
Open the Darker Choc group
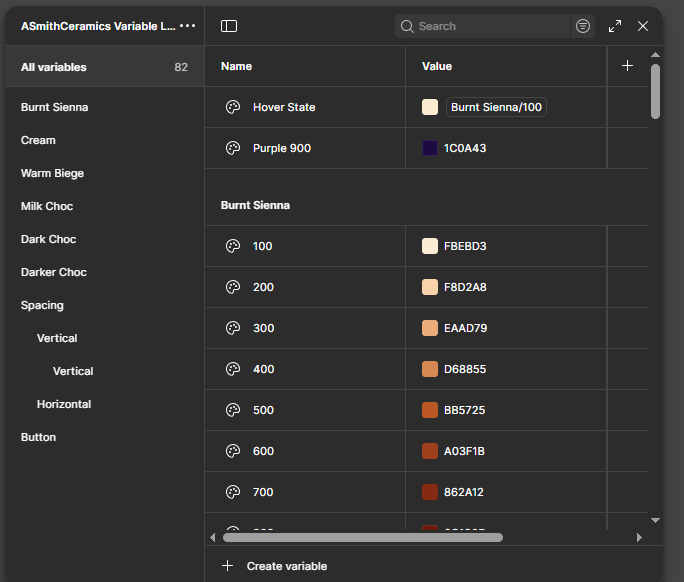(x=54, y=272)
